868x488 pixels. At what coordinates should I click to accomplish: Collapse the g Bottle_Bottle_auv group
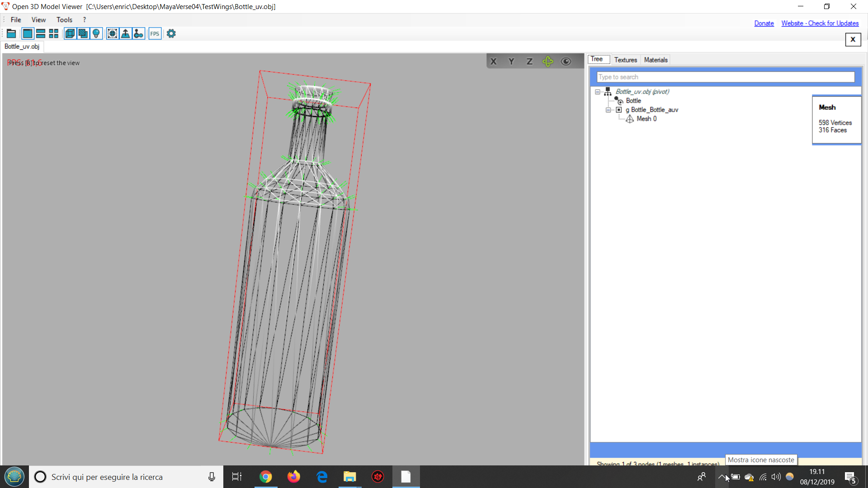[x=608, y=110]
